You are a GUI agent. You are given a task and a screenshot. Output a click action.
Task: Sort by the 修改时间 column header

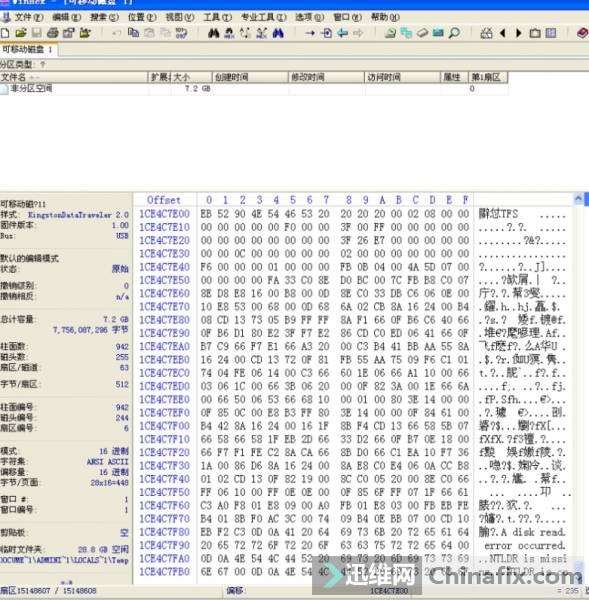point(326,77)
